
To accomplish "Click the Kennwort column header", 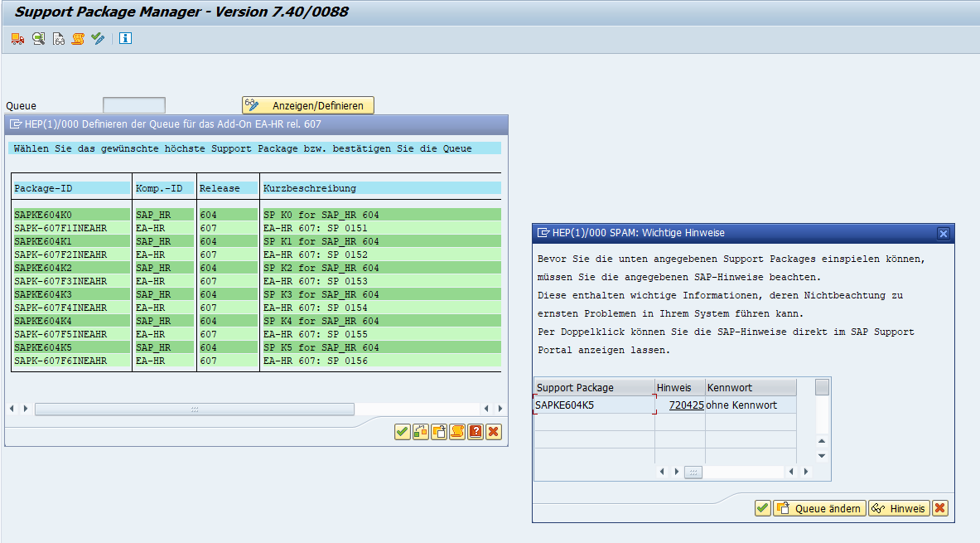I will tap(751, 387).
